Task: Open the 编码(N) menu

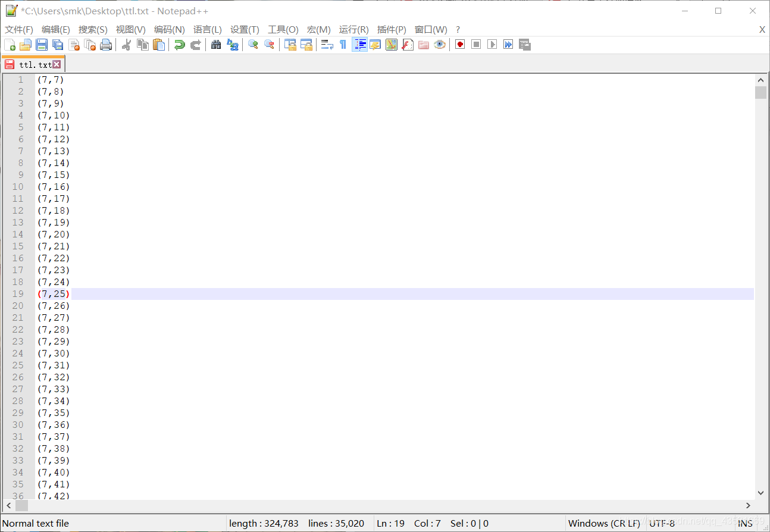Action: pos(170,30)
